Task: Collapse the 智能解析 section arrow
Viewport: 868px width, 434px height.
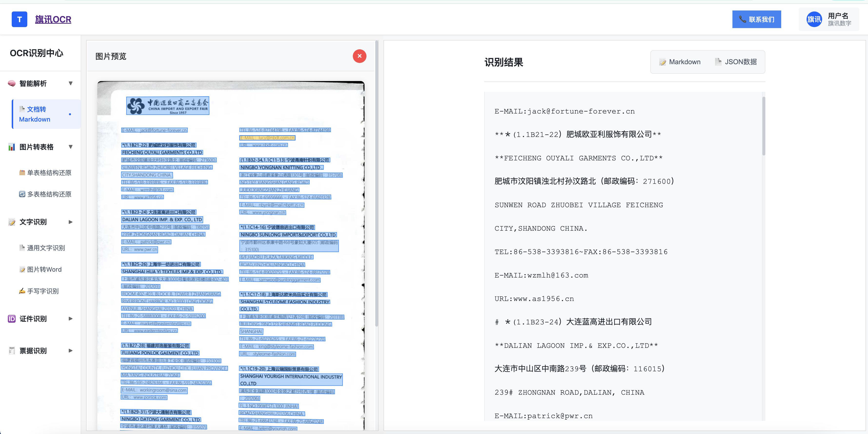Action: point(70,83)
